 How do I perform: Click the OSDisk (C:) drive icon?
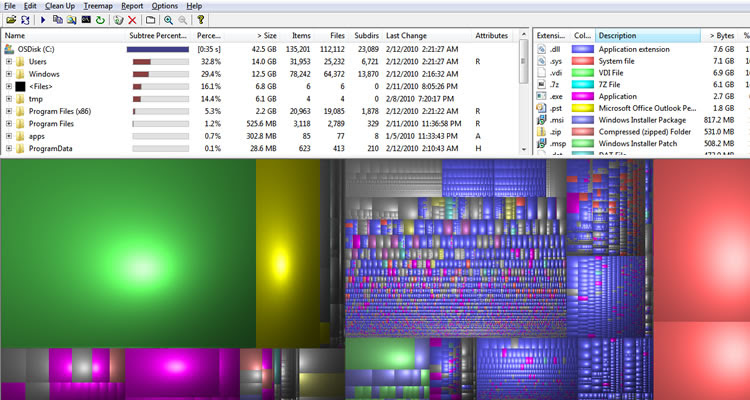tap(9, 49)
